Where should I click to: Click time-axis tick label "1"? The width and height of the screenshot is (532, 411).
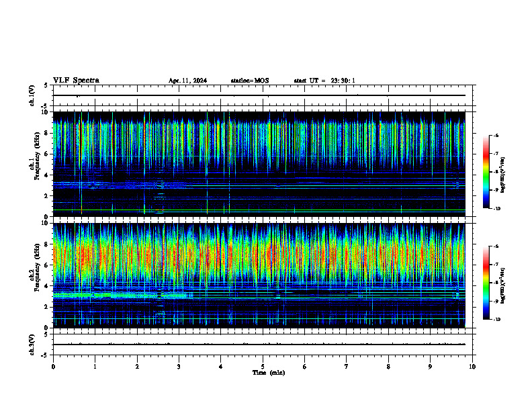tap(95, 367)
